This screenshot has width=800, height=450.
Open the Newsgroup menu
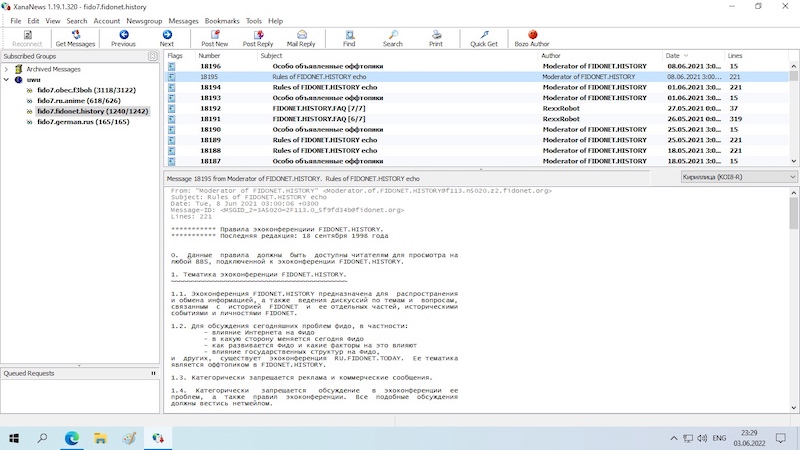point(144,20)
